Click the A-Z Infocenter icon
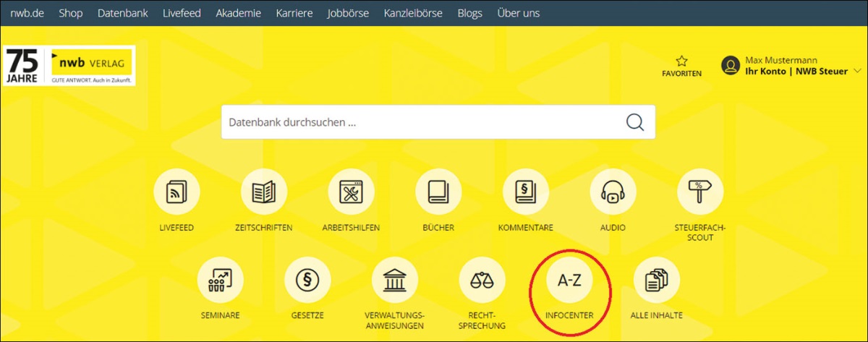The height and width of the screenshot is (342, 868). 569,281
